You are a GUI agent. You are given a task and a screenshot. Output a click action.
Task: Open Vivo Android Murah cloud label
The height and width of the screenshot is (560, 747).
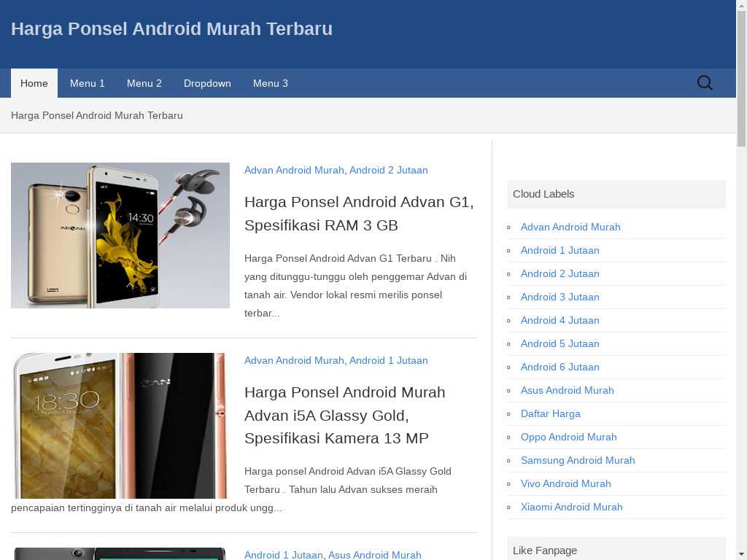pyautogui.click(x=565, y=484)
